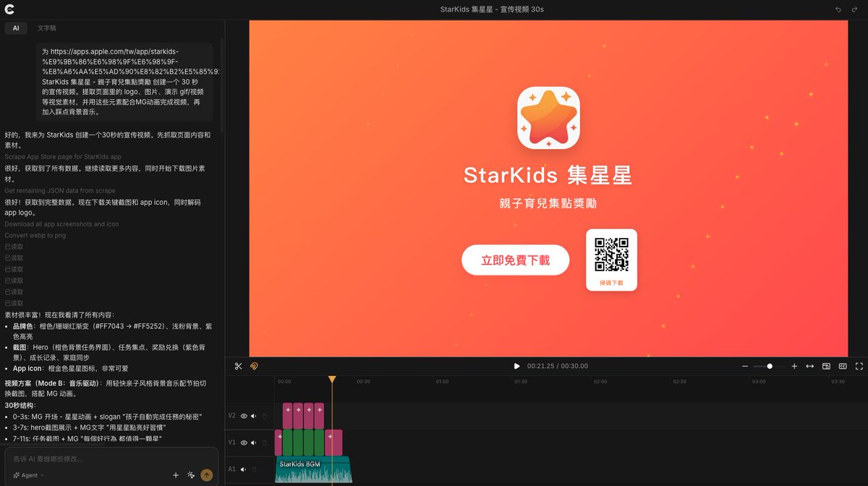Hide the V2 track with eye icon
Viewport: 868px width, 486px height.
coord(244,416)
